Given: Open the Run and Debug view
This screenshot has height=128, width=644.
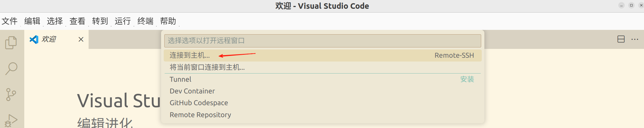Looking at the screenshot, I should 11,120.
